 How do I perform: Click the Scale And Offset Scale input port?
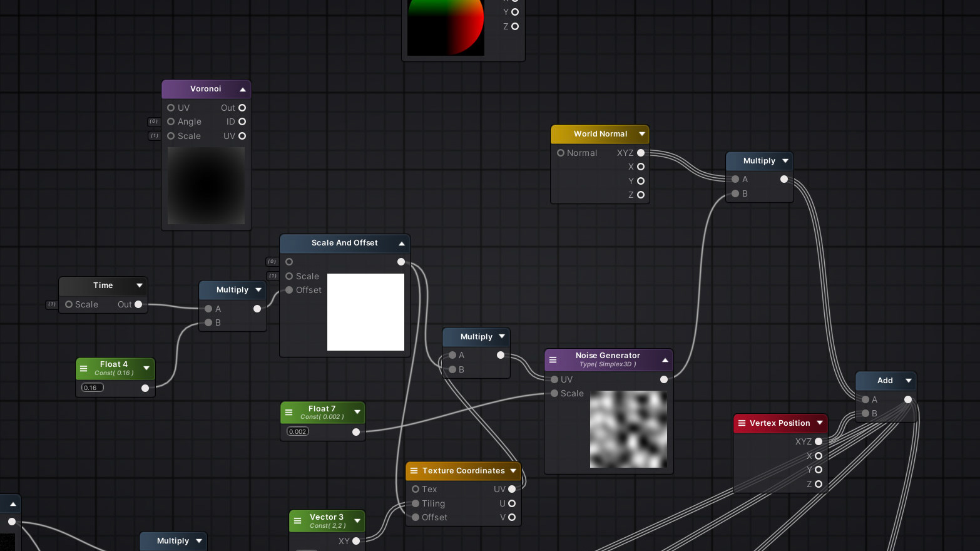tap(289, 276)
